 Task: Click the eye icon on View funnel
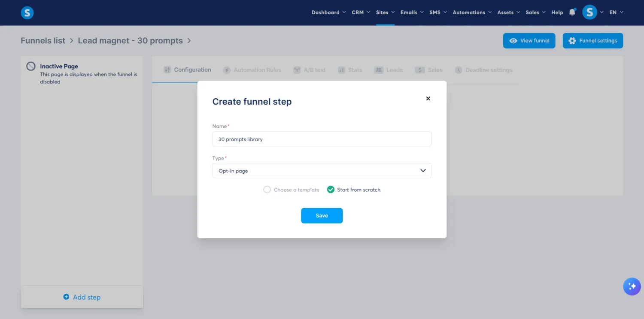point(513,41)
